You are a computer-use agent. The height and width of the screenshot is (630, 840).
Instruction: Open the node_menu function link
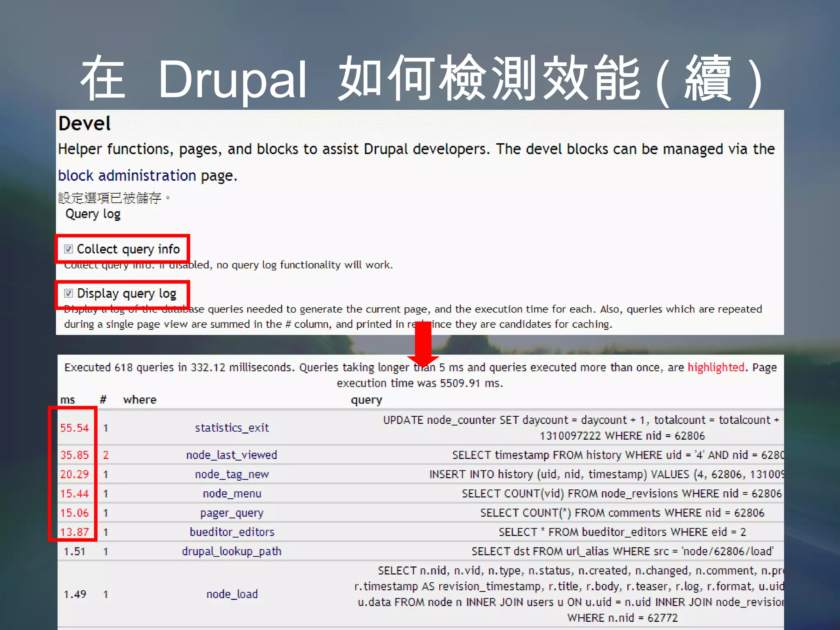coord(232,493)
